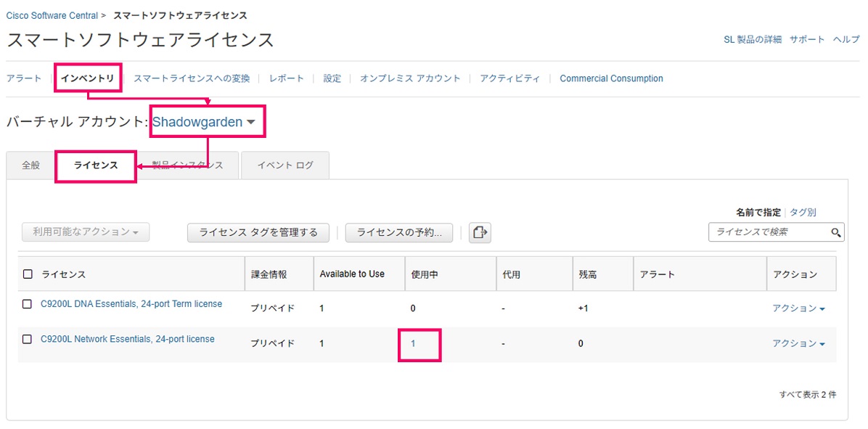Open the レポート section
Screen dimensions: 868x429
pyautogui.click(x=287, y=78)
